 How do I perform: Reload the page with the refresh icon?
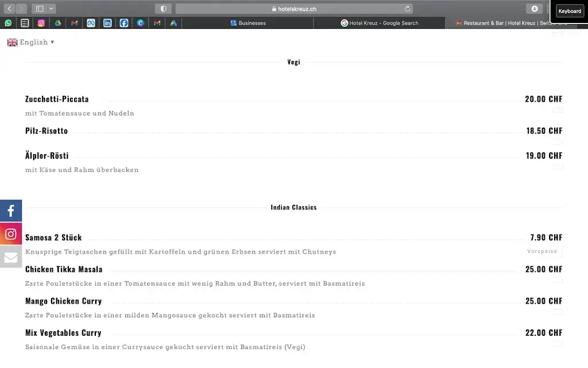[408, 9]
